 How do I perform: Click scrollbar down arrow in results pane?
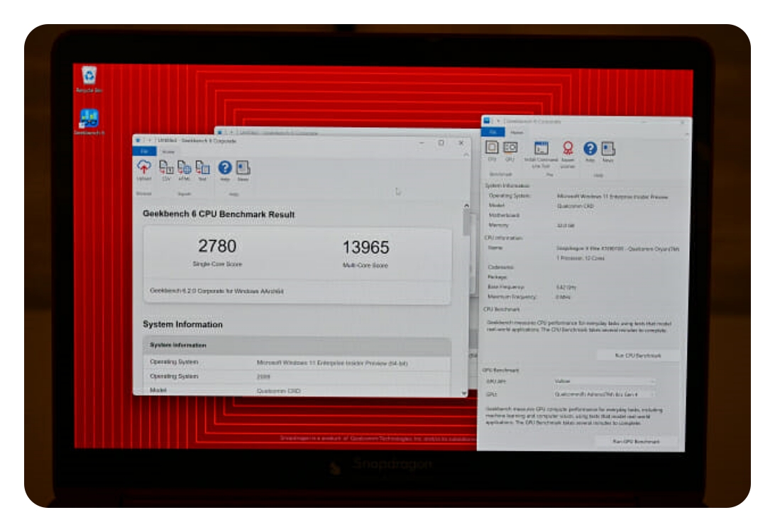pos(464,393)
